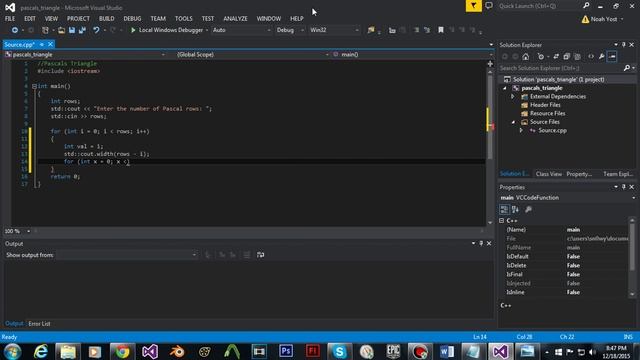640x360 pixels.
Task: Collapse the main() function outline box
Action: pos(34,86)
